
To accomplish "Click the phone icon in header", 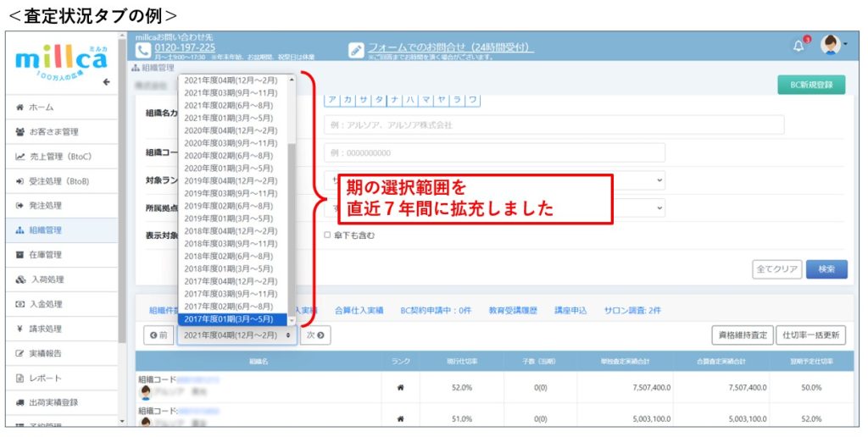I will tap(142, 47).
